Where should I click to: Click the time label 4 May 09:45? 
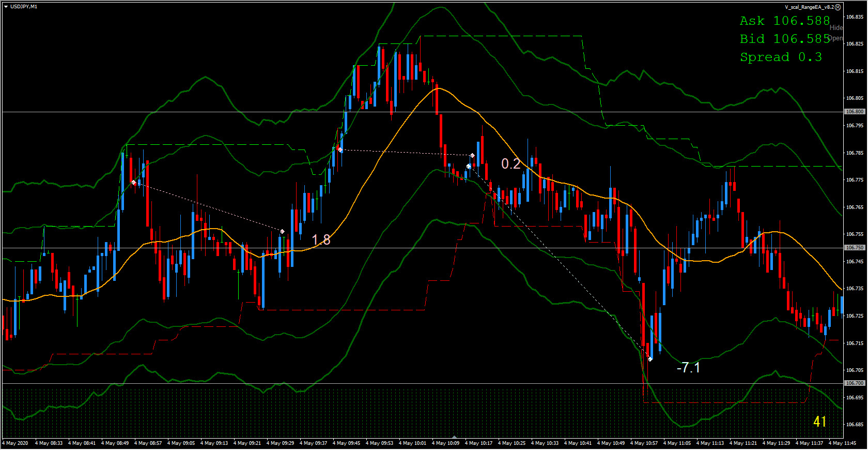point(346,443)
